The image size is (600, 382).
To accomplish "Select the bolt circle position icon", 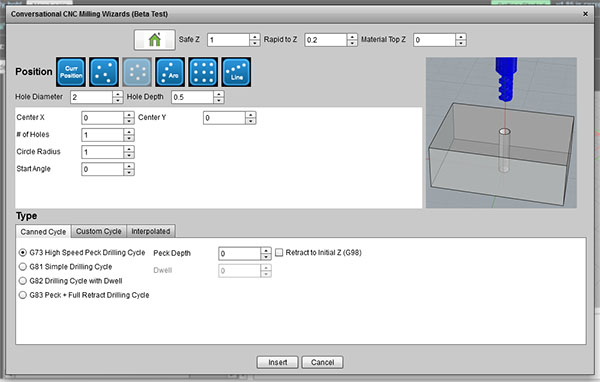I will click(137, 72).
